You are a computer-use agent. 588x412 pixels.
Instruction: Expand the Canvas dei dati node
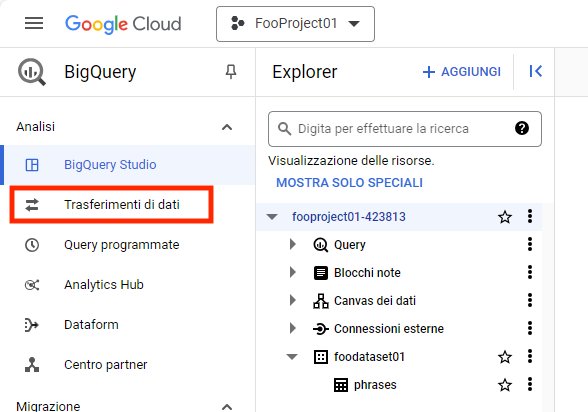click(292, 301)
